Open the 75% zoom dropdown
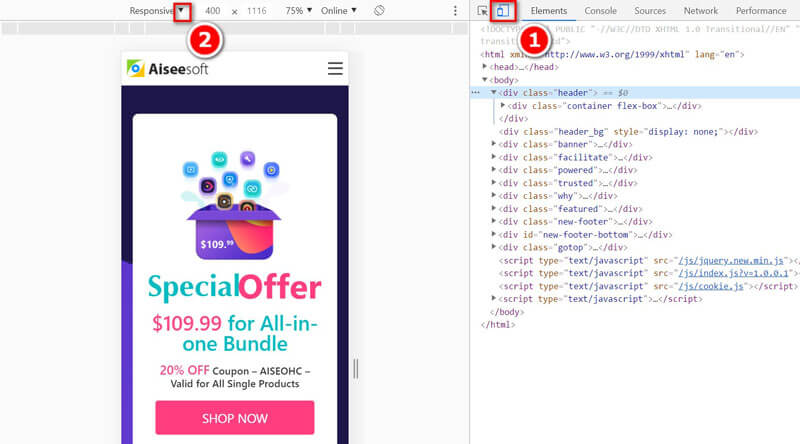Viewport: 800px width, 444px height. click(x=297, y=10)
